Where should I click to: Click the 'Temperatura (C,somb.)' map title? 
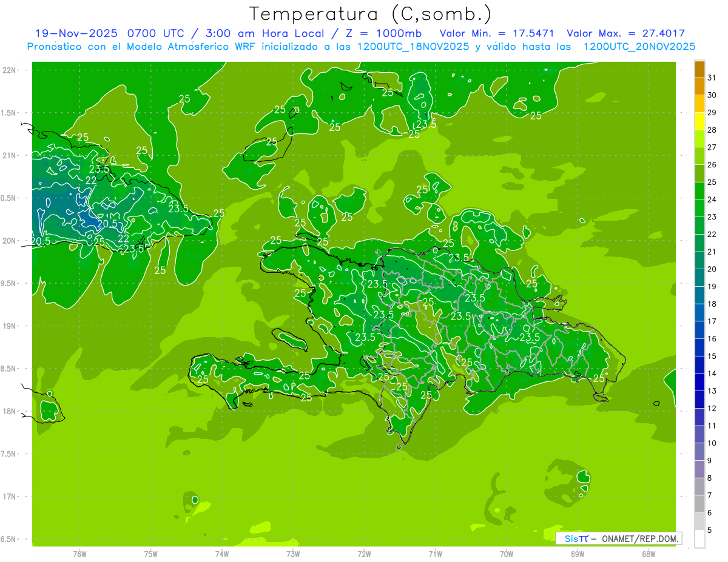369,15
